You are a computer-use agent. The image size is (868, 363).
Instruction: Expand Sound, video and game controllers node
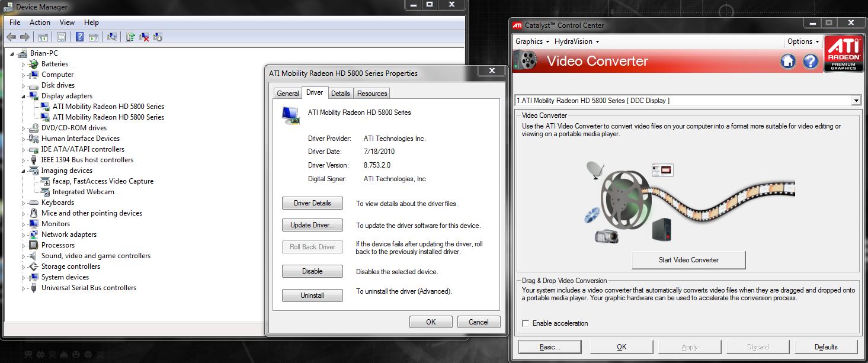coord(24,256)
